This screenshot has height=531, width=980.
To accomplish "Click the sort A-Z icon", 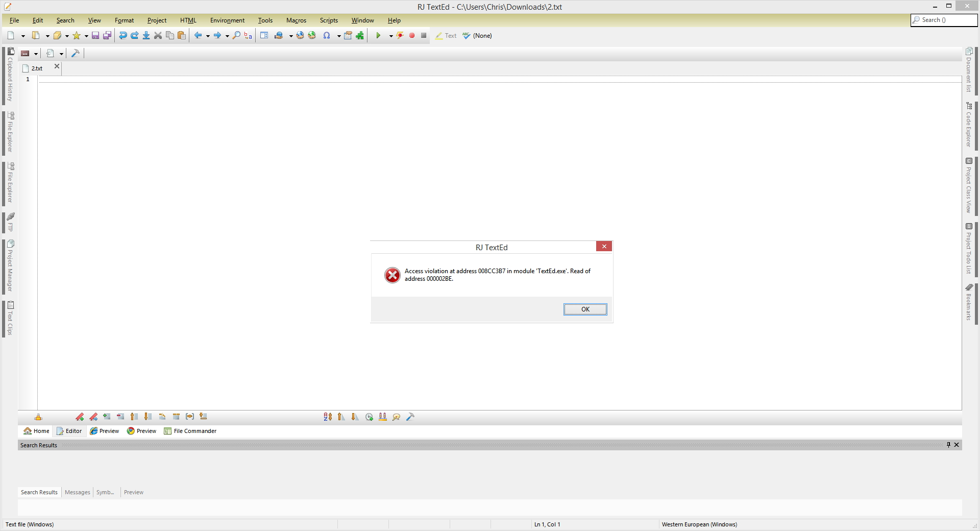I will tap(328, 417).
